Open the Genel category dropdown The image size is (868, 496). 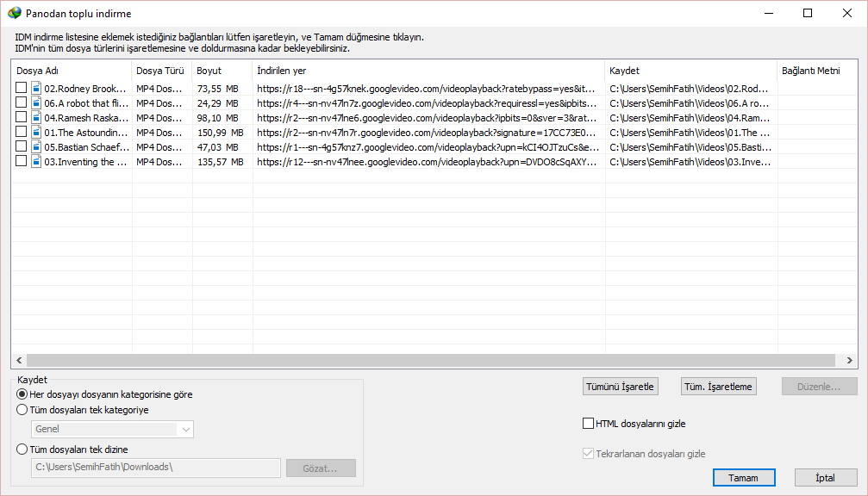(x=112, y=429)
